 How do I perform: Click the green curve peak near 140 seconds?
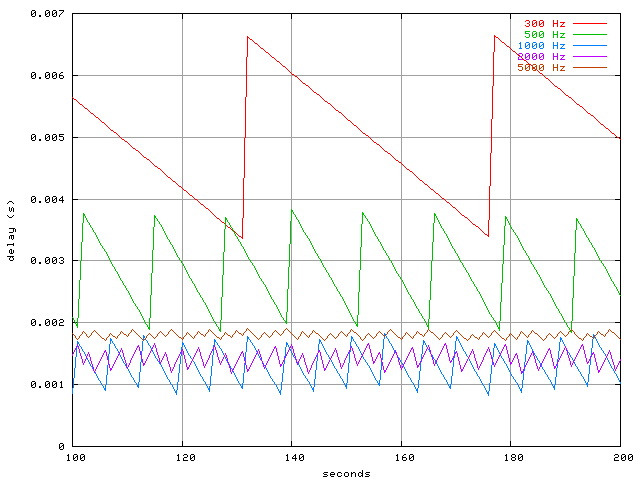[x=291, y=210]
